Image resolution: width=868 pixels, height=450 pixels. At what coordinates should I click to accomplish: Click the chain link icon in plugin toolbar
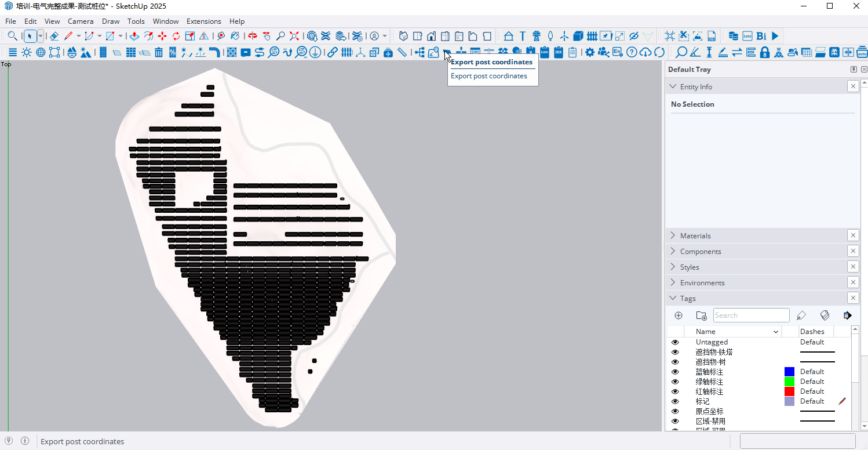(333, 52)
